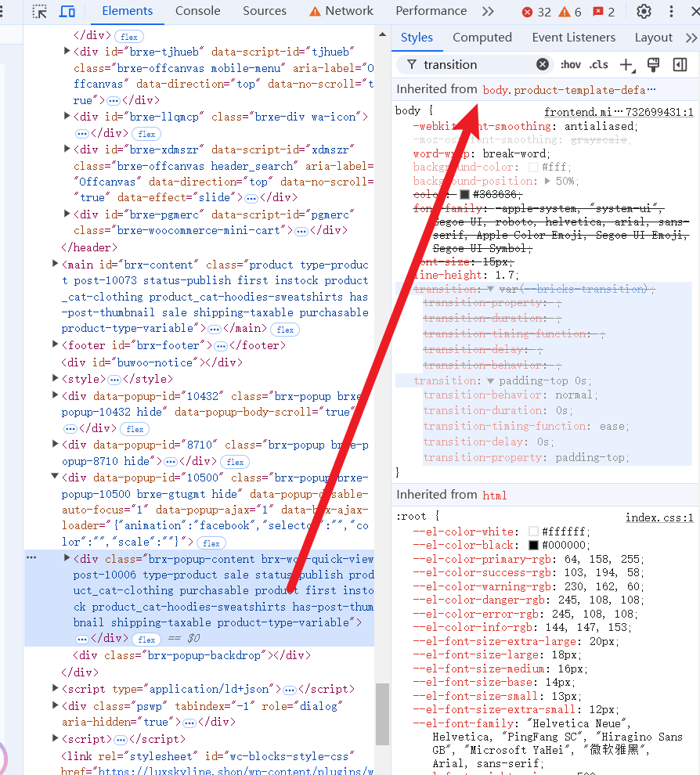Expand the brxe-tjhueb div node

coord(67,50)
